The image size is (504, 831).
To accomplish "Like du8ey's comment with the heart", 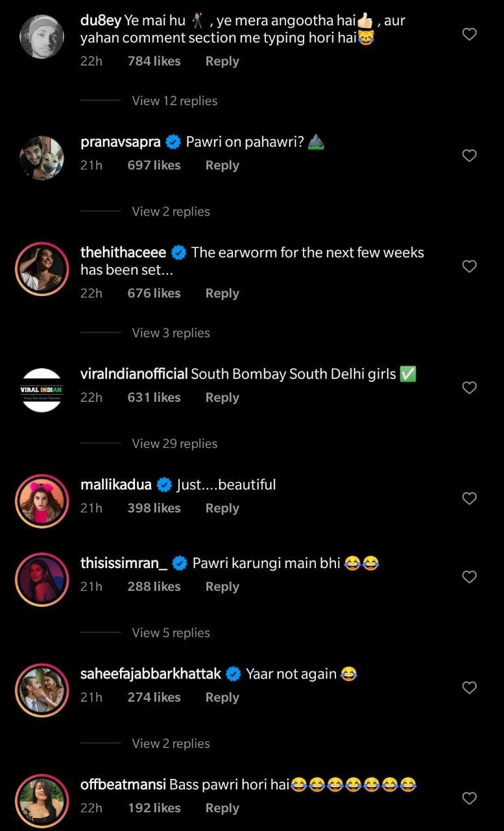I will 469,34.
